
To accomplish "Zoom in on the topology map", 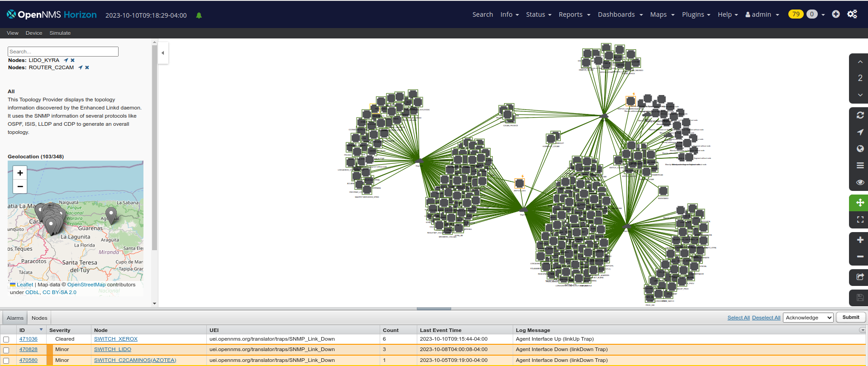I will tap(860, 240).
